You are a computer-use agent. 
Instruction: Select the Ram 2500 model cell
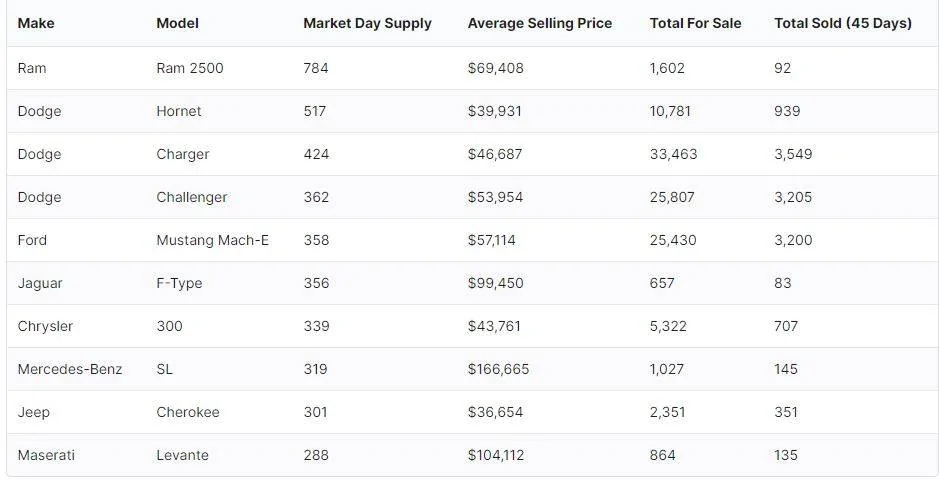(190, 68)
